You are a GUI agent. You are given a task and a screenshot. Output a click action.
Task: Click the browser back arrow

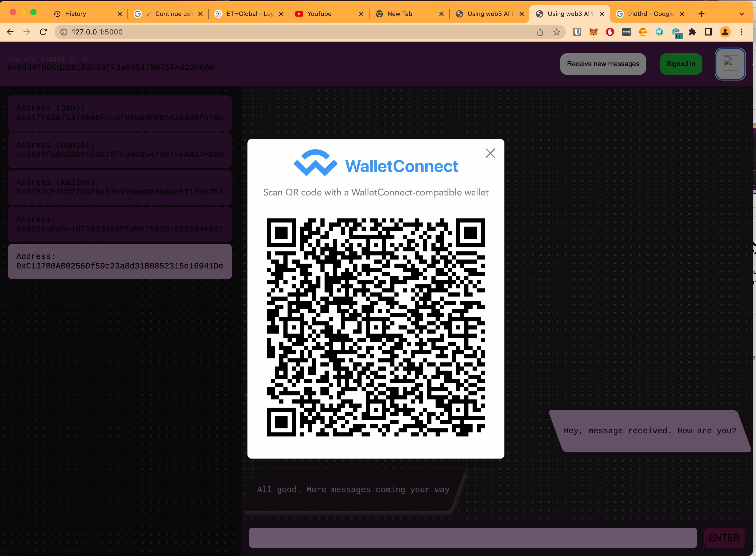11,32
